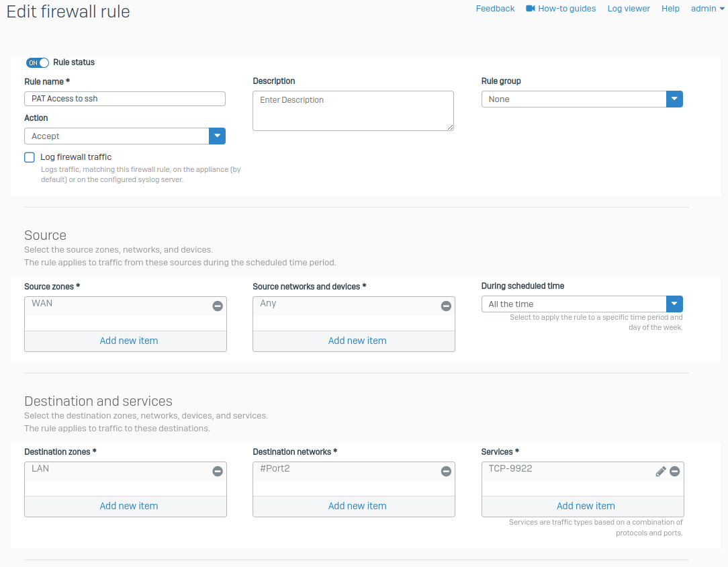This screenshot has width=728, height=567.
Task: Enable Log firewall traffic checkbox
Action: [30, 157]
